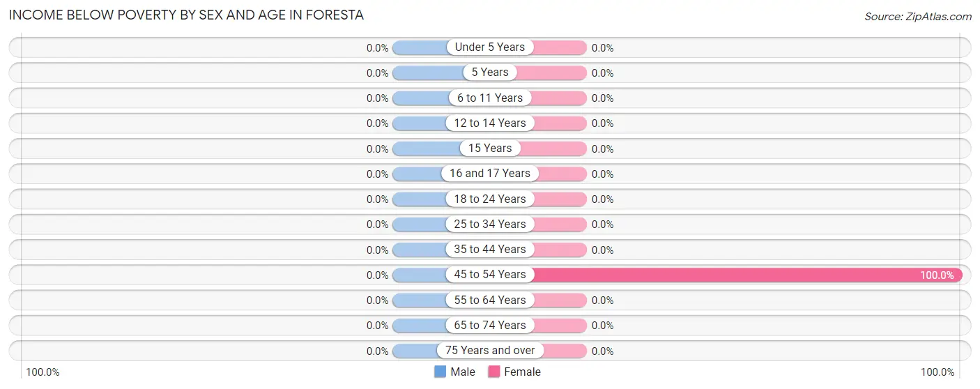Click the 25 to 34 Years label
Viewport: 980px width, 389px height.
[x=490, y=224]
